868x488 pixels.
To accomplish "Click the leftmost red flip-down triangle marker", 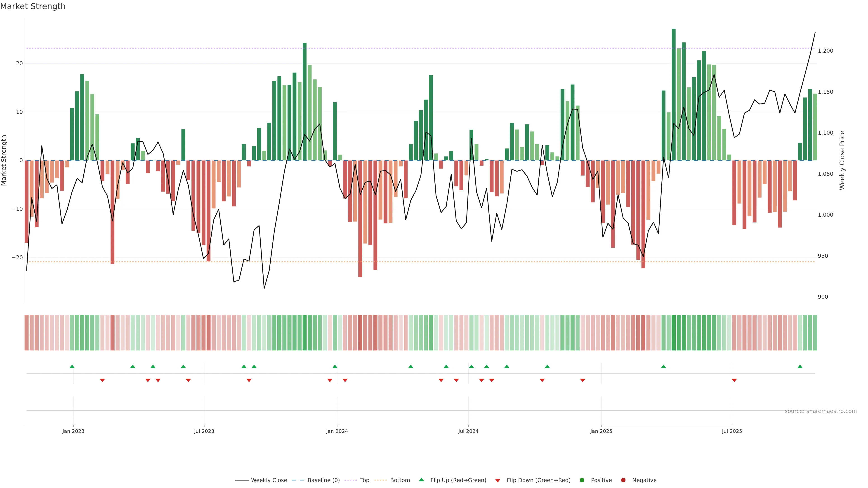I will pos(102,380).
